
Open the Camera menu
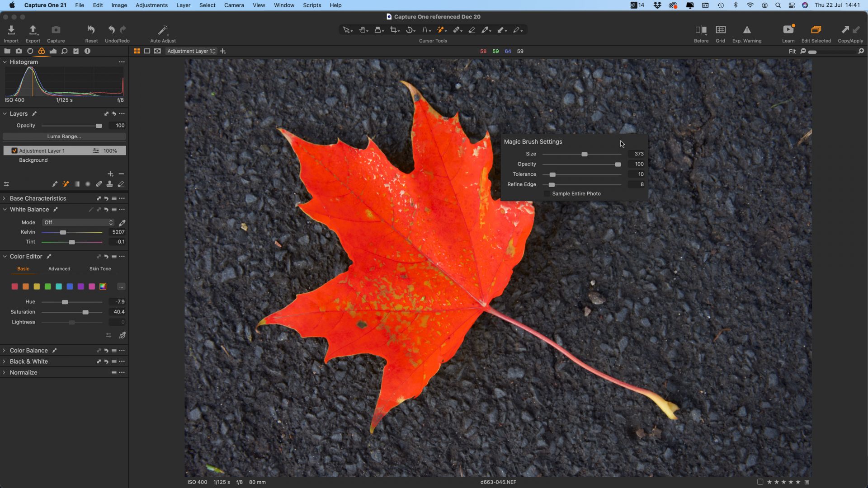coord(234,5)
